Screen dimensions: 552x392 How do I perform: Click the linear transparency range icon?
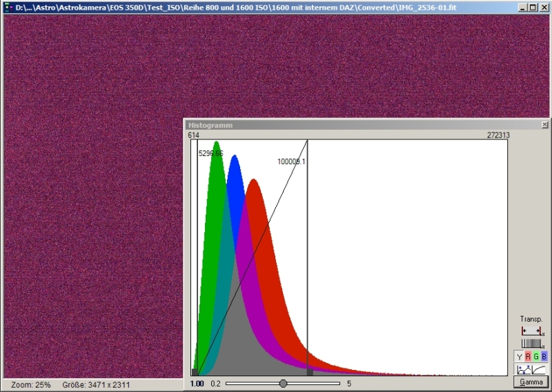[531, 331]
